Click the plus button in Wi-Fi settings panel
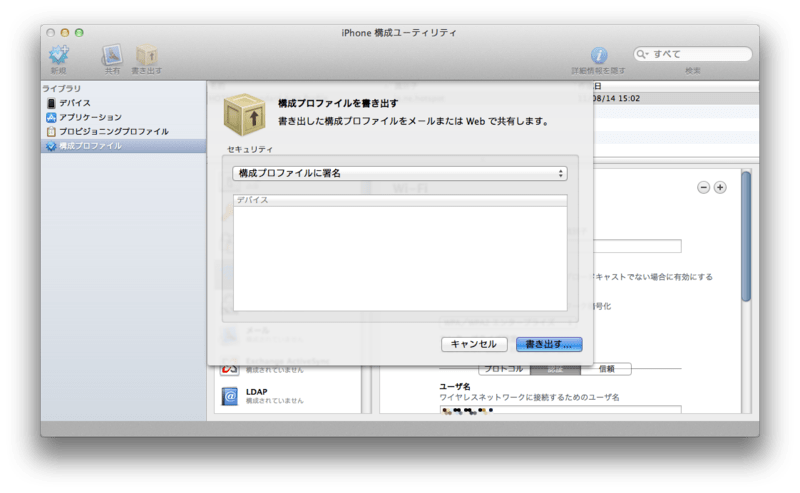 (720, 187)
